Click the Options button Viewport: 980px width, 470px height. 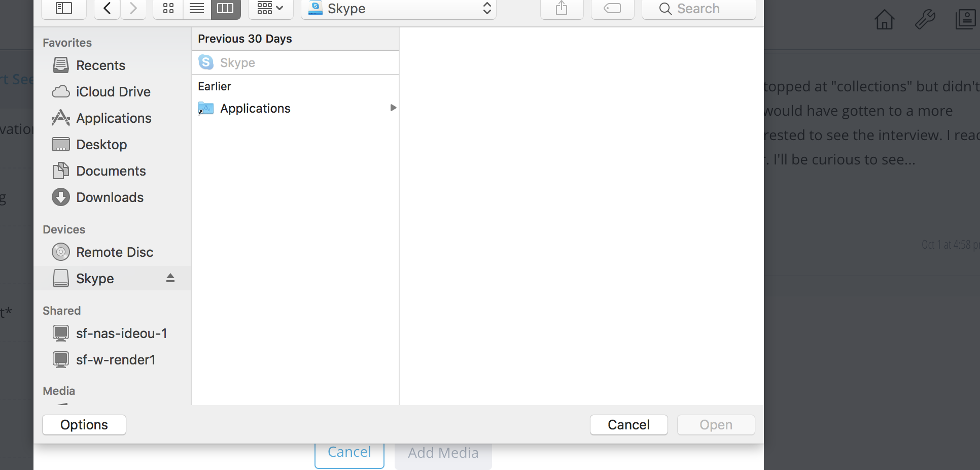(x=84, y=425)
